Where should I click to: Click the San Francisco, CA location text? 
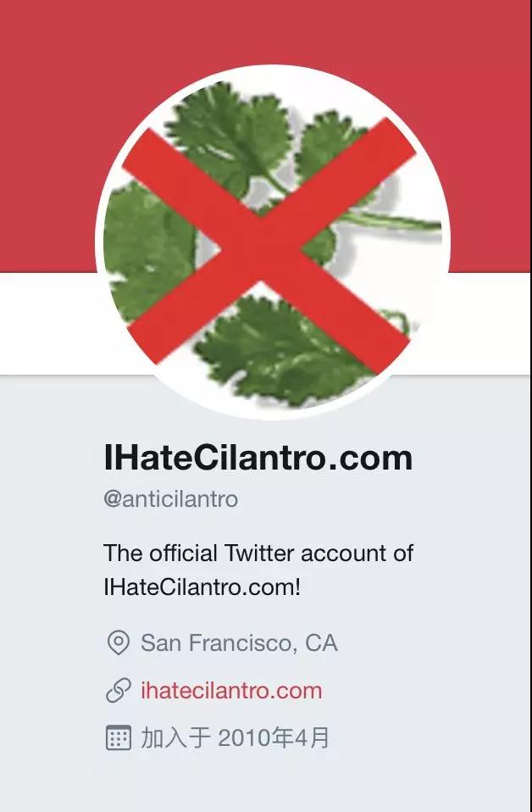239,643
